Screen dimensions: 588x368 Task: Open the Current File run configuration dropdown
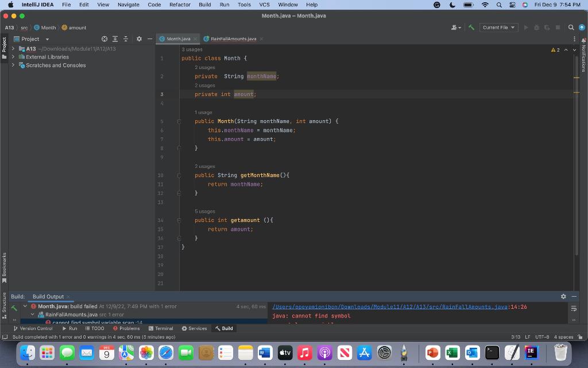coord(498,27)
